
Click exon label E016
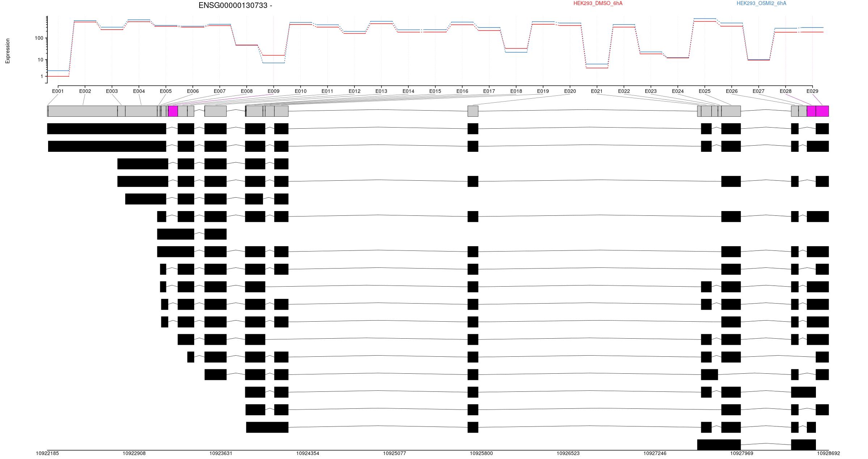462,91
